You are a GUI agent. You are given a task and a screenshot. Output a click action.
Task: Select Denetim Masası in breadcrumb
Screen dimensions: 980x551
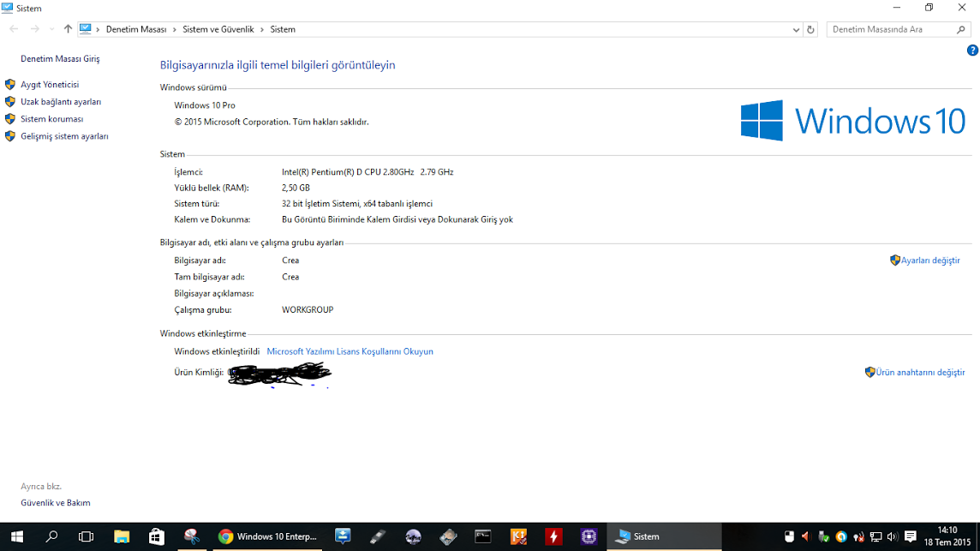pos(136,29)
